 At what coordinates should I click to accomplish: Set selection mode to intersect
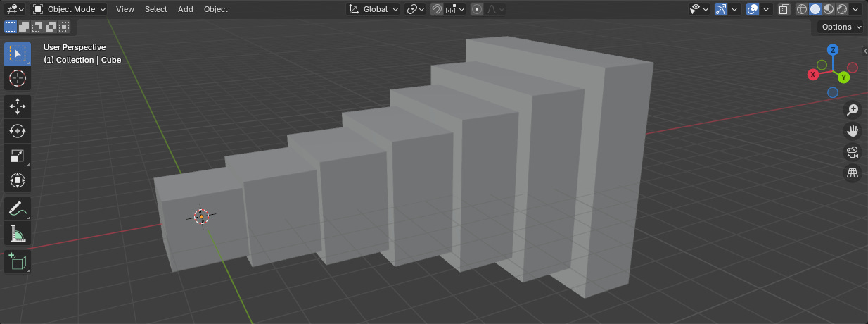click(x=64, y=27)
